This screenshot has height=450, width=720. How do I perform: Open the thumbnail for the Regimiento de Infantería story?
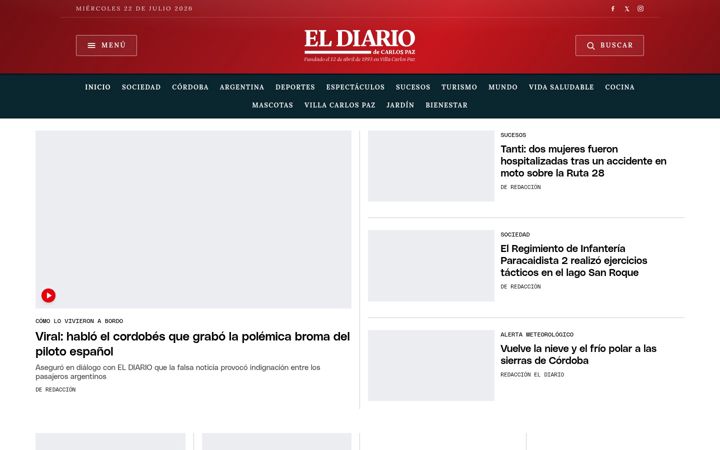coord(431,266)
